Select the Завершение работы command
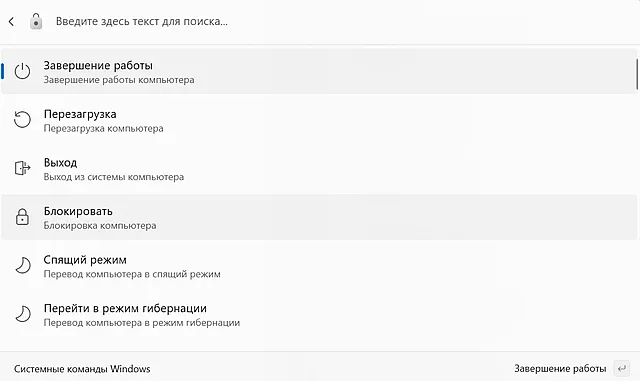This screenshot has width=640, height=381. 319,71
